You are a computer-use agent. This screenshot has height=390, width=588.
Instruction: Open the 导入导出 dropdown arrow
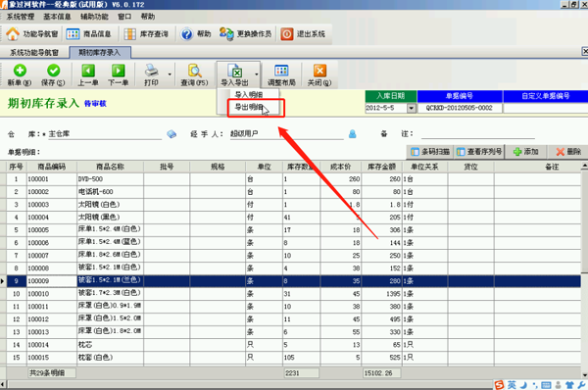pyautogui.click(x=257, y=74)
